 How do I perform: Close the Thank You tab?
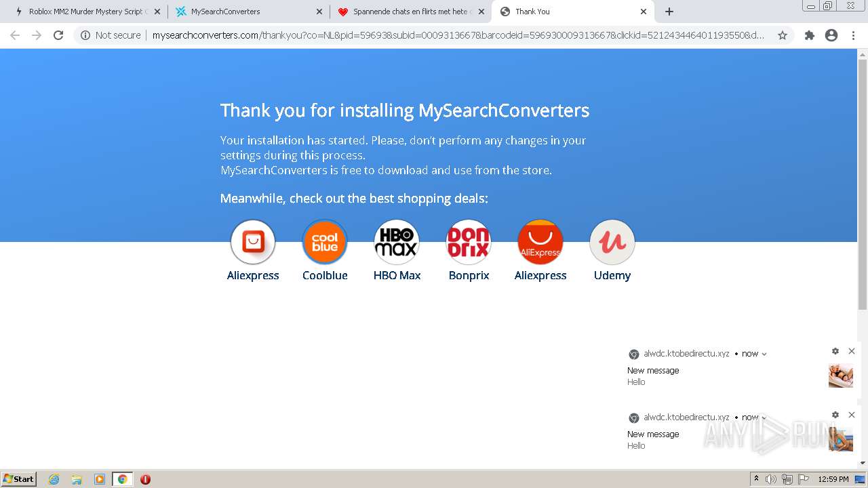644,12
